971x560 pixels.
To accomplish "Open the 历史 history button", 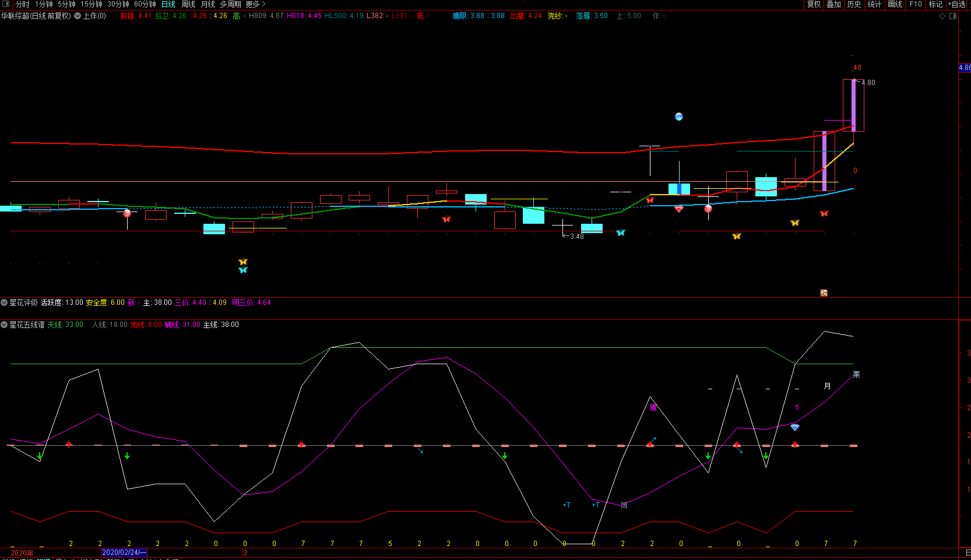I will [854, 4].
